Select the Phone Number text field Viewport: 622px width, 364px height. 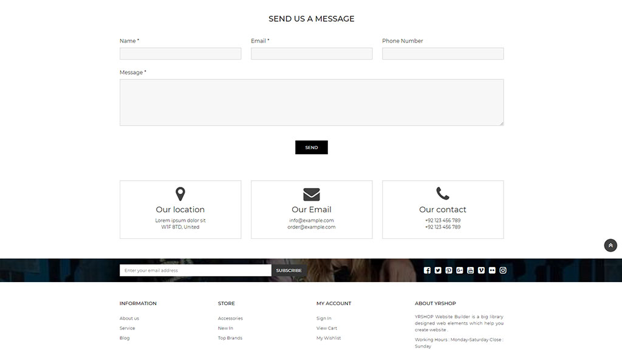[443, 54]
